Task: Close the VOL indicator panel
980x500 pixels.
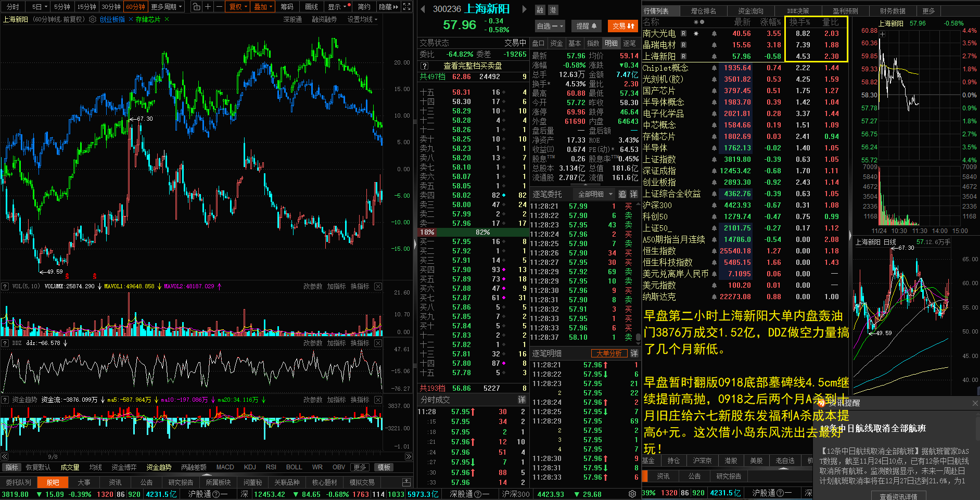Action: (378, 286)
